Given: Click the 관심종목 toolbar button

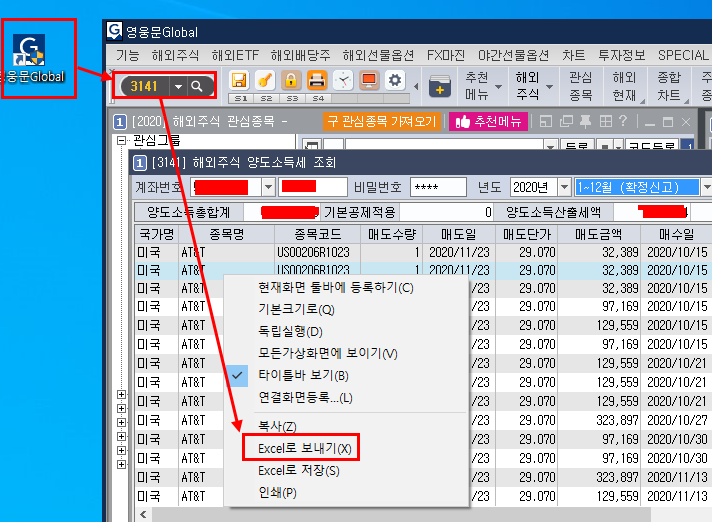Looking at the screenshot, I should [x=580, y=86].
